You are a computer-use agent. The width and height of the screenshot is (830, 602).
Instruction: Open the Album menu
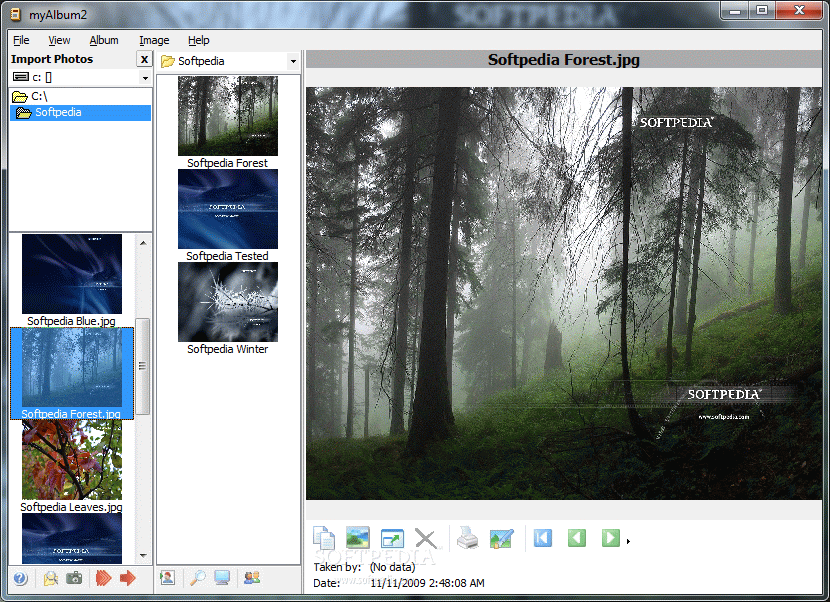point(104,40)
